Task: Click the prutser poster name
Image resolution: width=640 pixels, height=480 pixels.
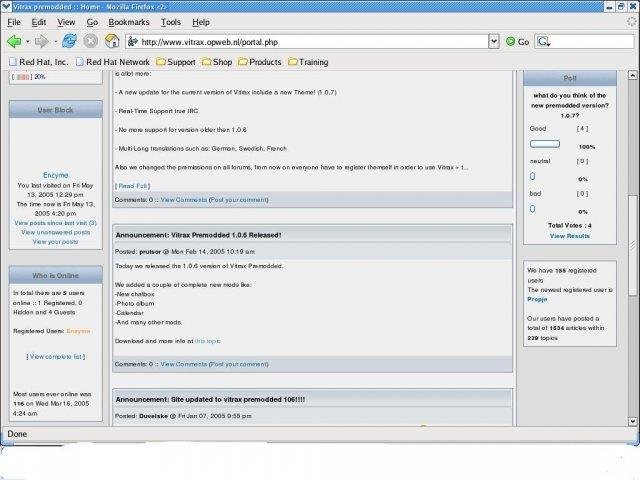Action: pyautogui.click(x=150, y=252)
